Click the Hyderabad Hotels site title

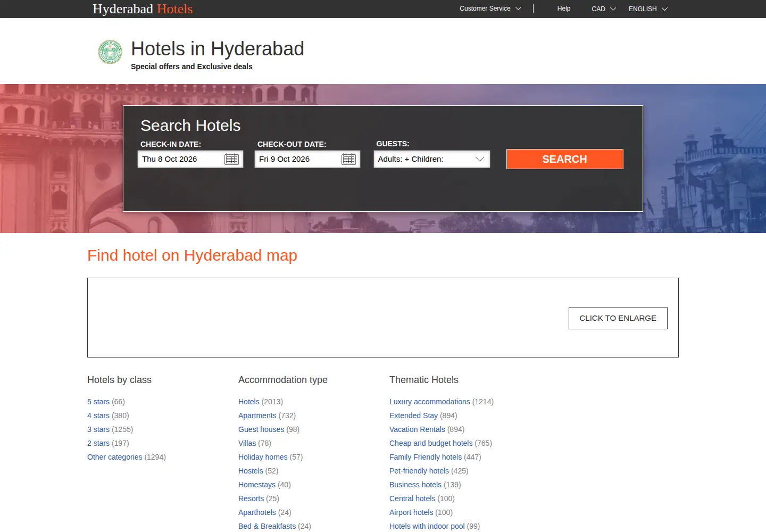tap(143, 9)
